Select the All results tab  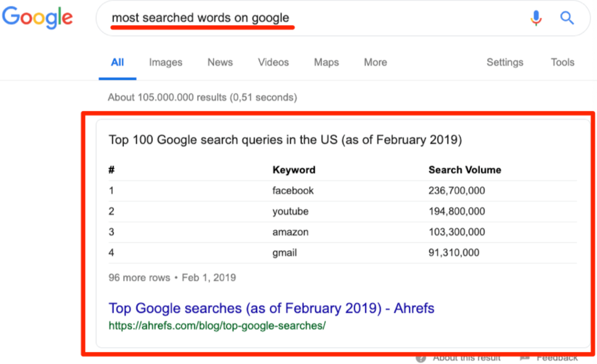(x=117, y=63)
